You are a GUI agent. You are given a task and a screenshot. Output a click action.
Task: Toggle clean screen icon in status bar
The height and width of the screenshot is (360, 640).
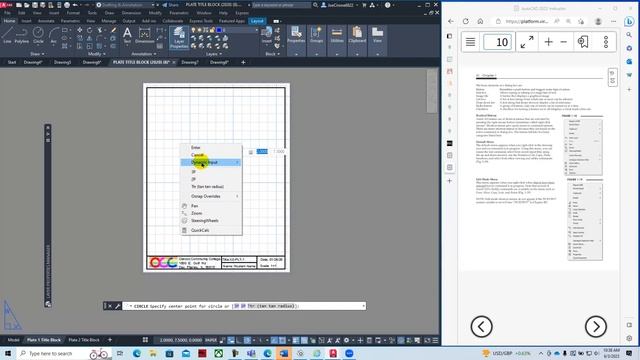coord(427,340)
